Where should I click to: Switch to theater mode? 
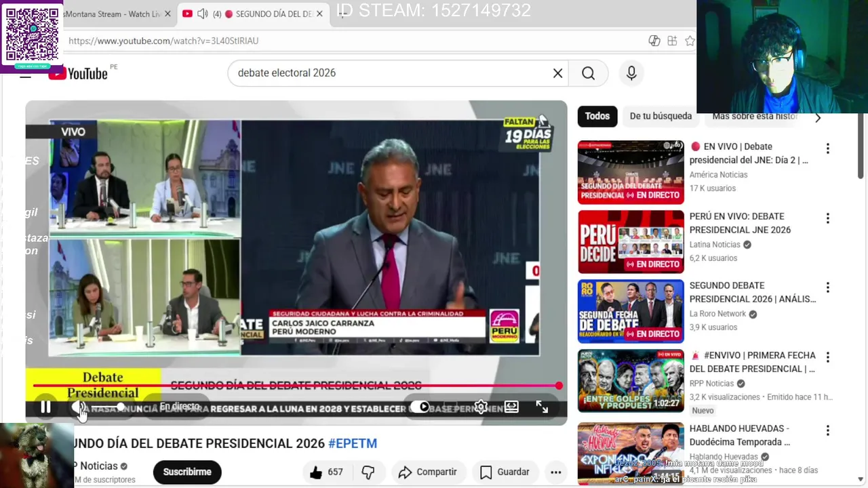[x=511, y=407]
